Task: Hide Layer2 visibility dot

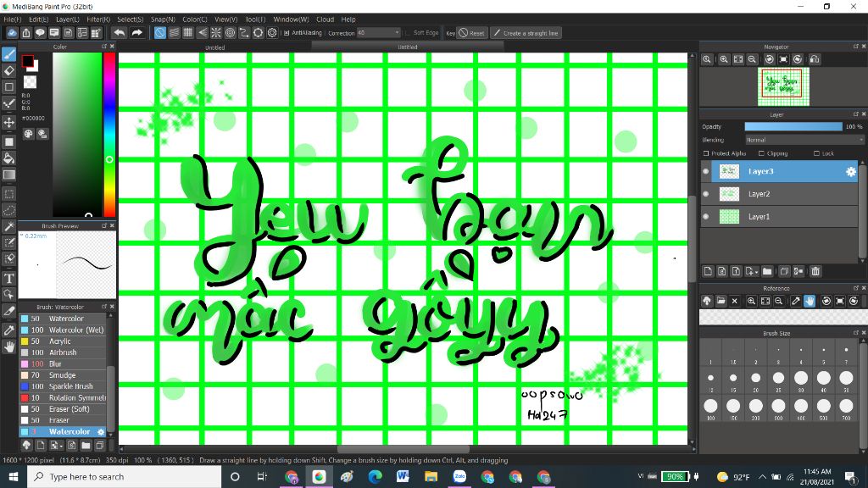Action: [706, 194]
